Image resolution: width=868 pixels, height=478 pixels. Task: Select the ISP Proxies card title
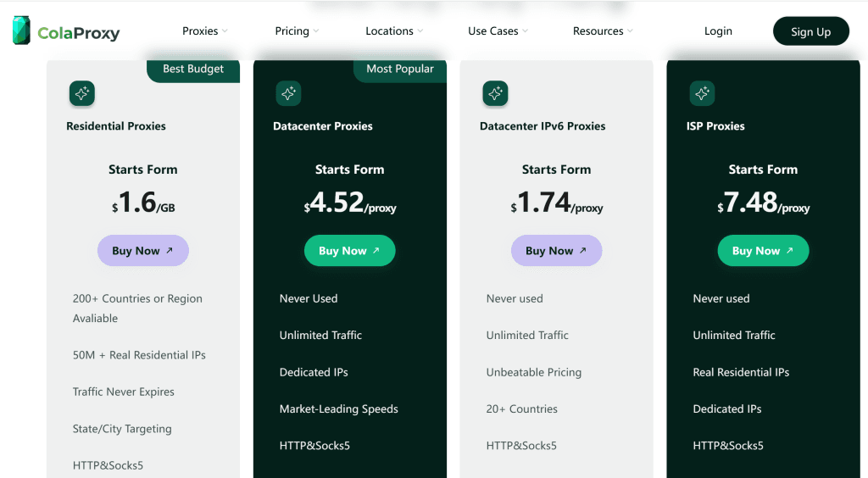pos(715,126)
